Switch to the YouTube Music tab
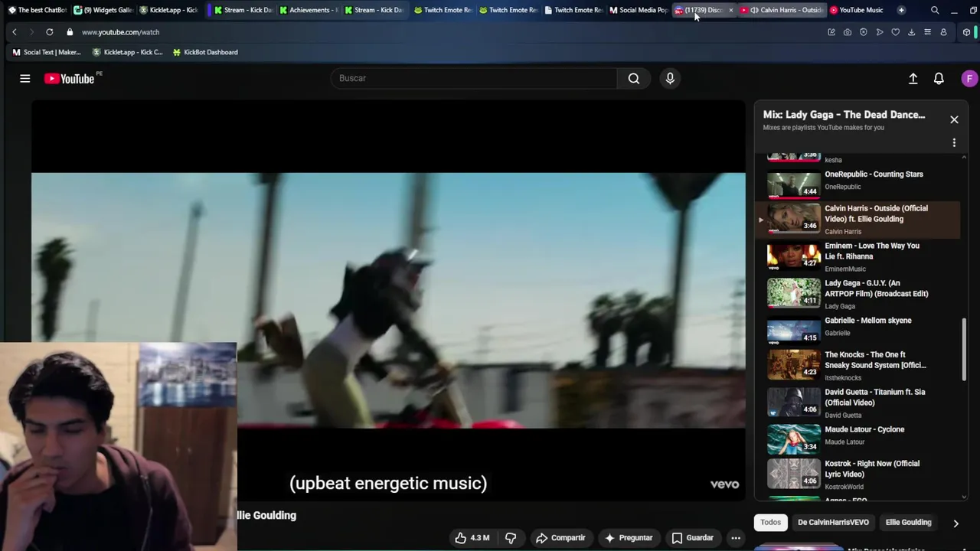This screenshot has width=980, height=551. click(x=856, y=10)
